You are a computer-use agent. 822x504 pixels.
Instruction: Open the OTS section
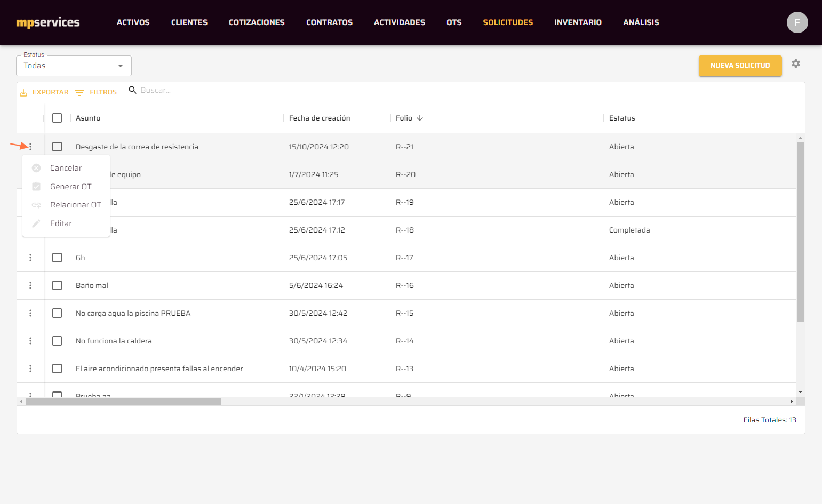(454, 22)
